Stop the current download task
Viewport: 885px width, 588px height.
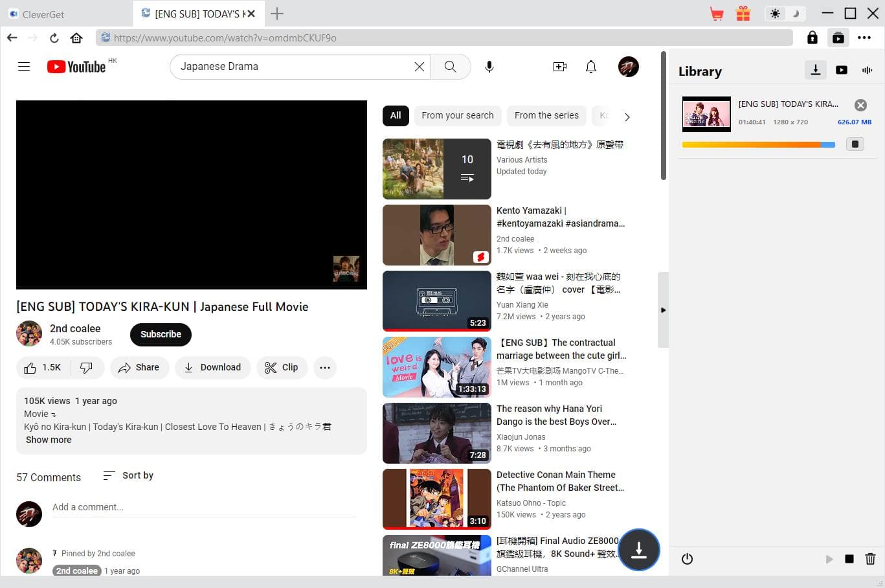855,144
